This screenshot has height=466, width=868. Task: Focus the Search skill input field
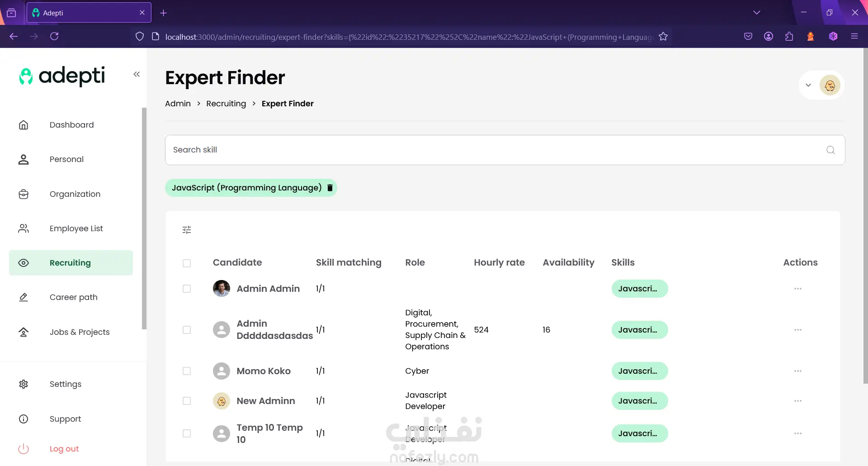505,150
